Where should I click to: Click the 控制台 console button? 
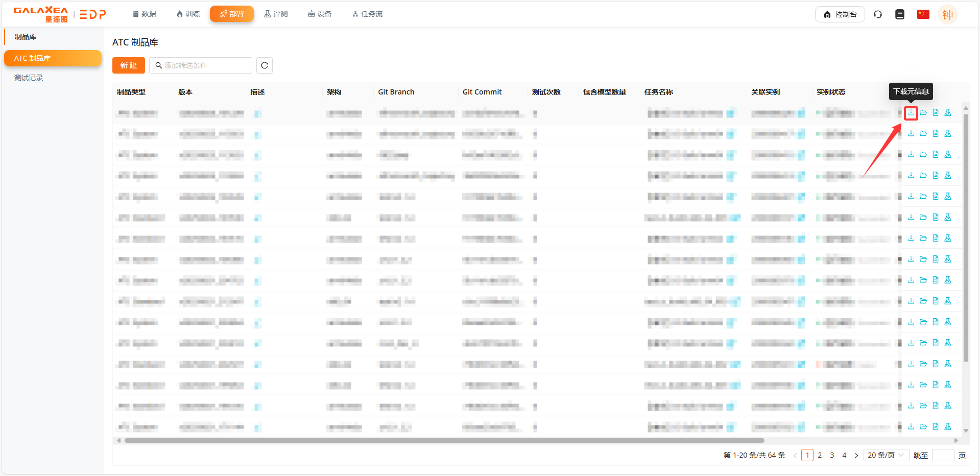[x=840, y=14]
